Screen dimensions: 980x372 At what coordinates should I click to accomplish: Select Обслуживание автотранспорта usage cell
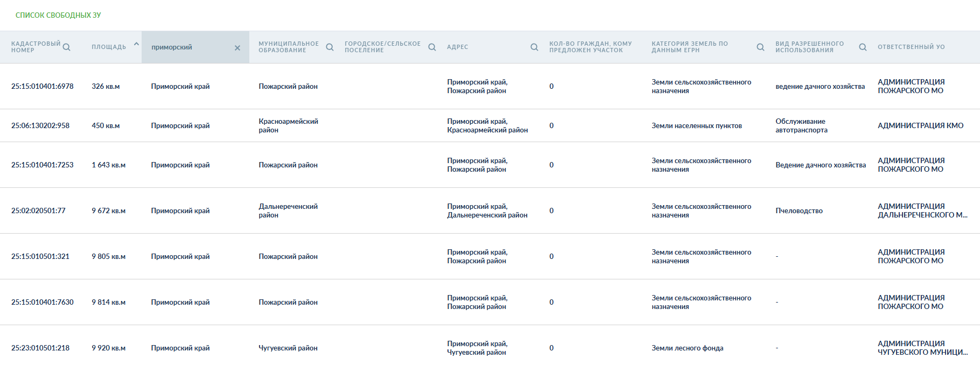802,125
